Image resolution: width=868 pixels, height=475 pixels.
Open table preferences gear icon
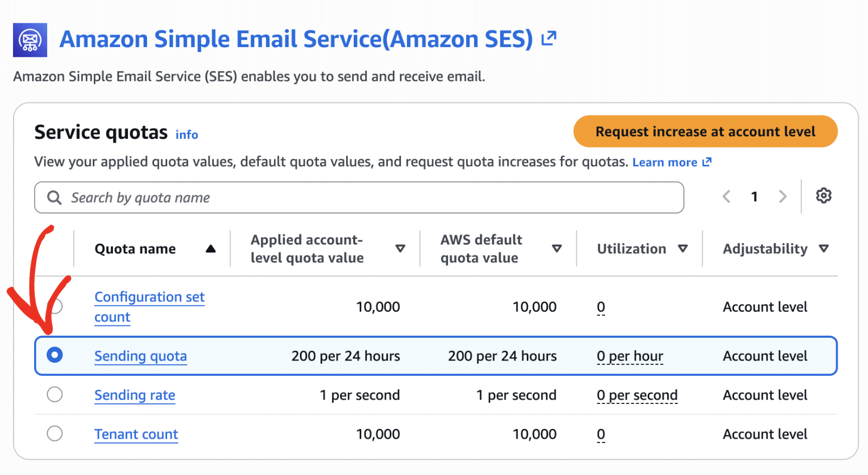tap(824, 196)
